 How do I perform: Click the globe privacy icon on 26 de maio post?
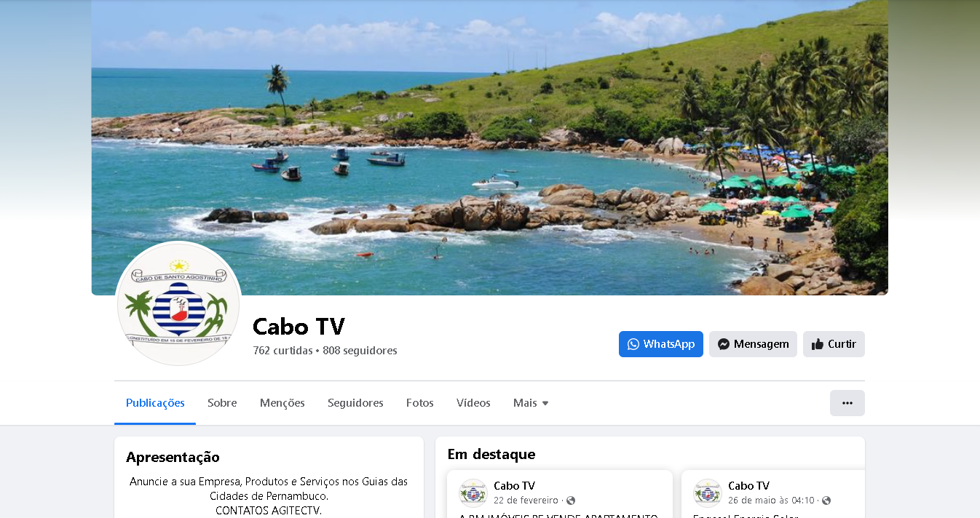826,501
